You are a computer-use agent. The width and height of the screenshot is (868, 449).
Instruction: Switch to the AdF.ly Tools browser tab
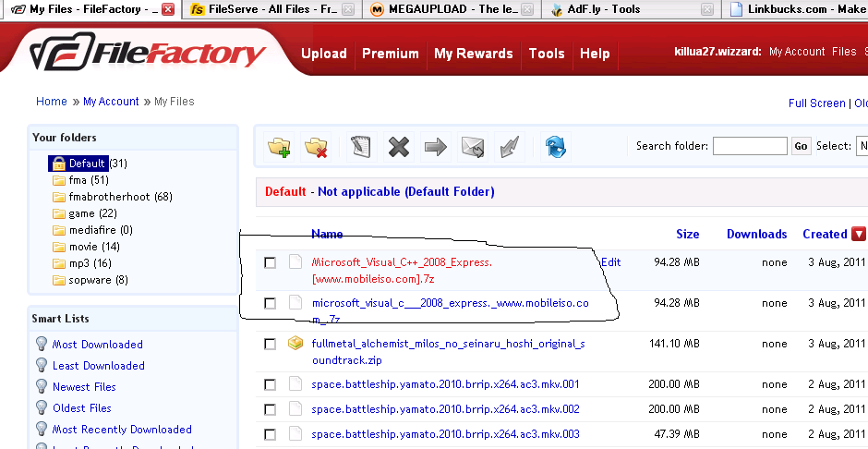pos(632,9)
